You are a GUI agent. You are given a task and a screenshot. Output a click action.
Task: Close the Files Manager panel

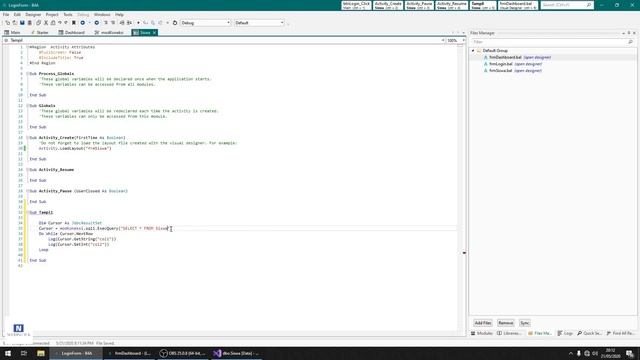click(634, 33)
